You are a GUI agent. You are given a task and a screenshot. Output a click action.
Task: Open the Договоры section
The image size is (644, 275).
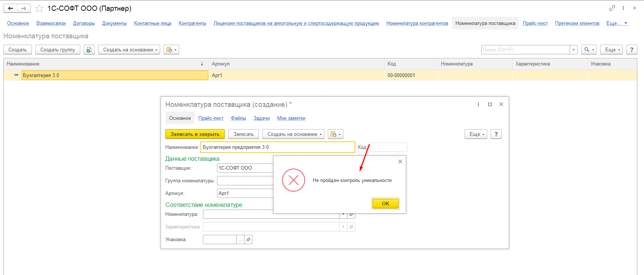pos(84,23)
